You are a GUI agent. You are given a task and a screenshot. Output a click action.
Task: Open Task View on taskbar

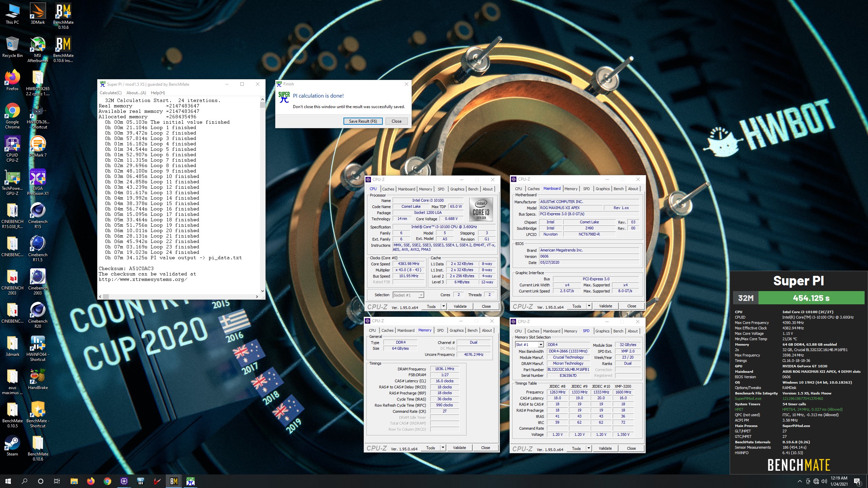click(57, 481)
